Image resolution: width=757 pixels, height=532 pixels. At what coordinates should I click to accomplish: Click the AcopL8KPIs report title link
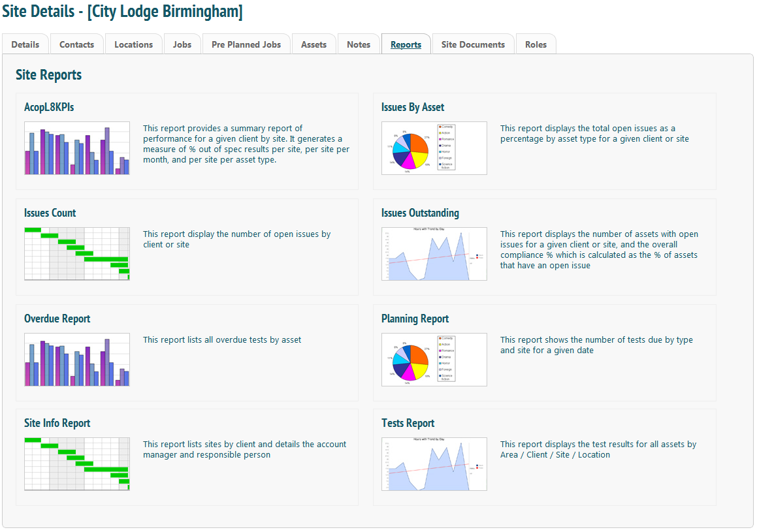(49, 107)
